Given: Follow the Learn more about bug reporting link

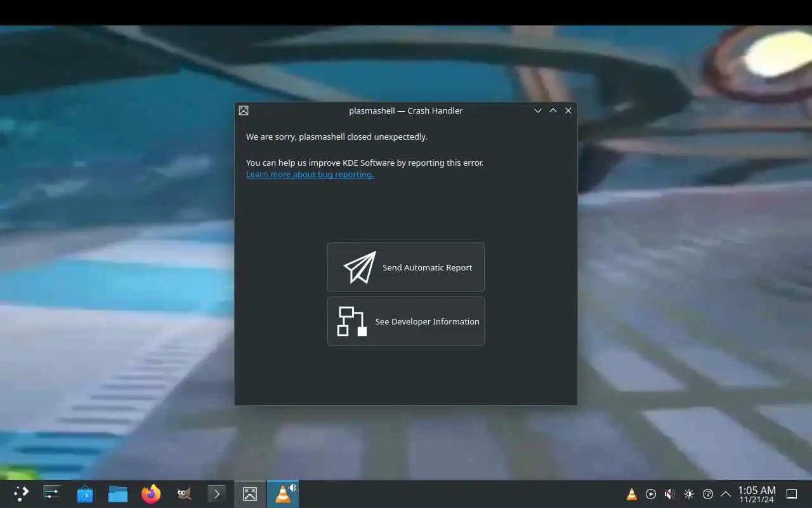Looking at the screenshot, I should coord(310,174).
